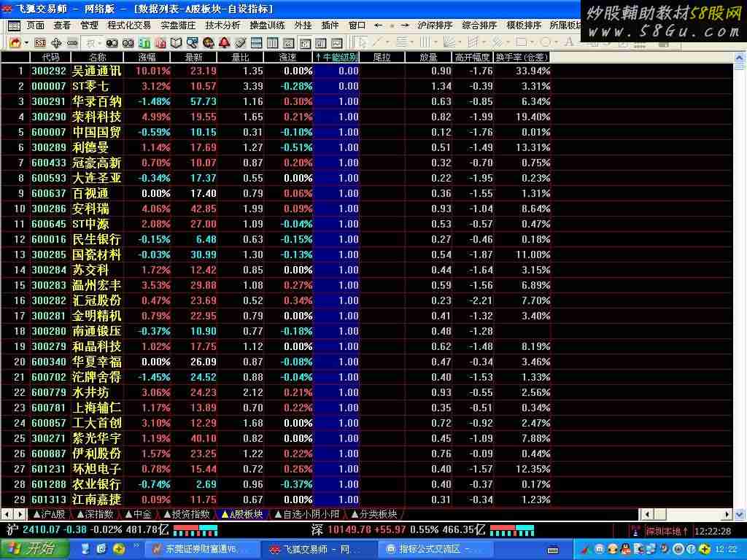747x560 pixels.
Task: Click the forward right-arrow in menu bar
Action: (x=406, y=26)
